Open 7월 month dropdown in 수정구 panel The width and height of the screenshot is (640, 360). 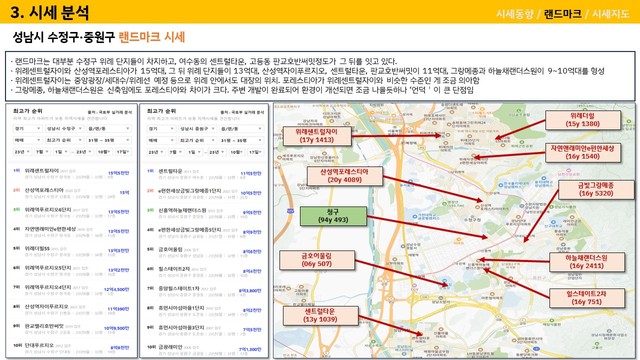[42, 152]
